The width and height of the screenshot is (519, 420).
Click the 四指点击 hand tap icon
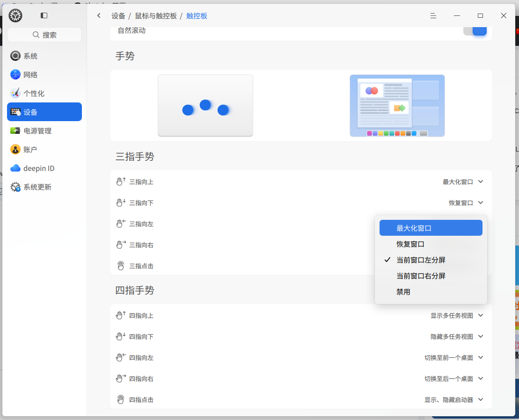(x=121, y=399)
